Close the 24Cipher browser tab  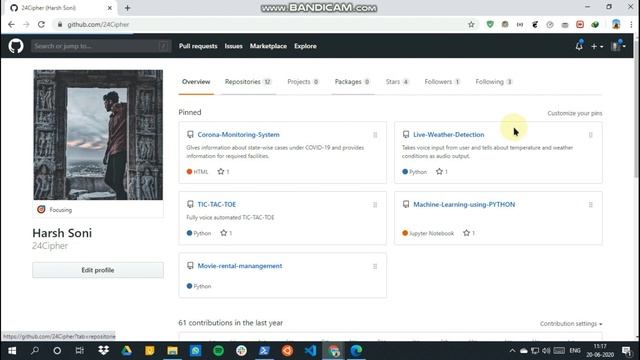pyautogui.click(x=109, y=8)
